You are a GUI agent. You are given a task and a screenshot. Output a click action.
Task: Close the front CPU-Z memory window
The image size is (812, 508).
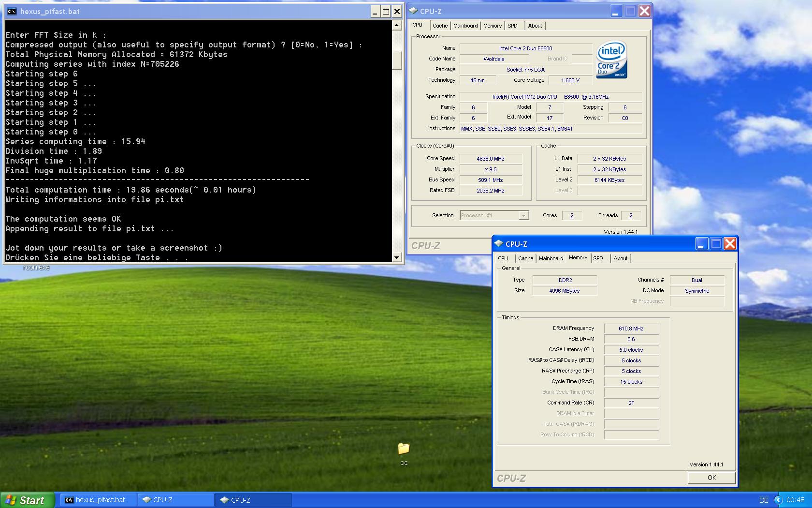(x=730, y=244)
